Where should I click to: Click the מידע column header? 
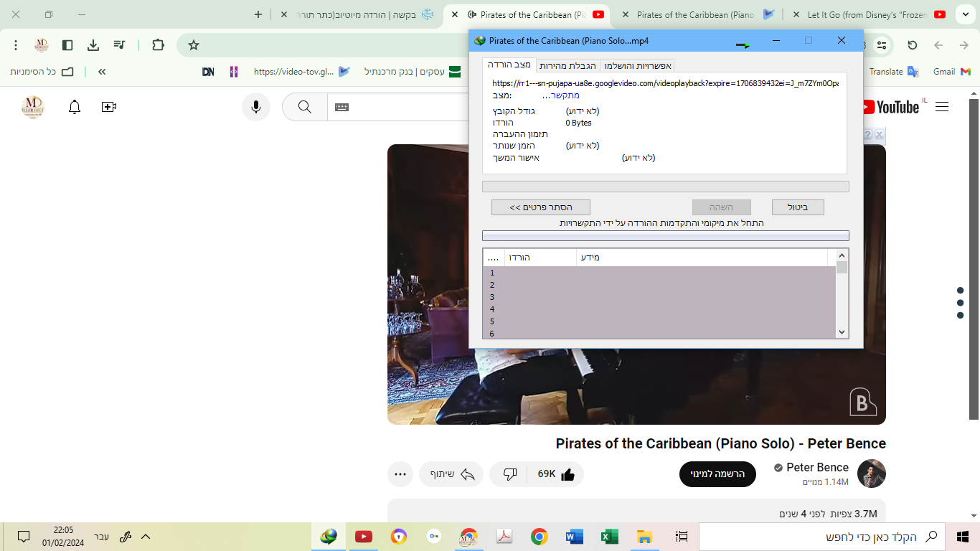(x=702, y=258)
